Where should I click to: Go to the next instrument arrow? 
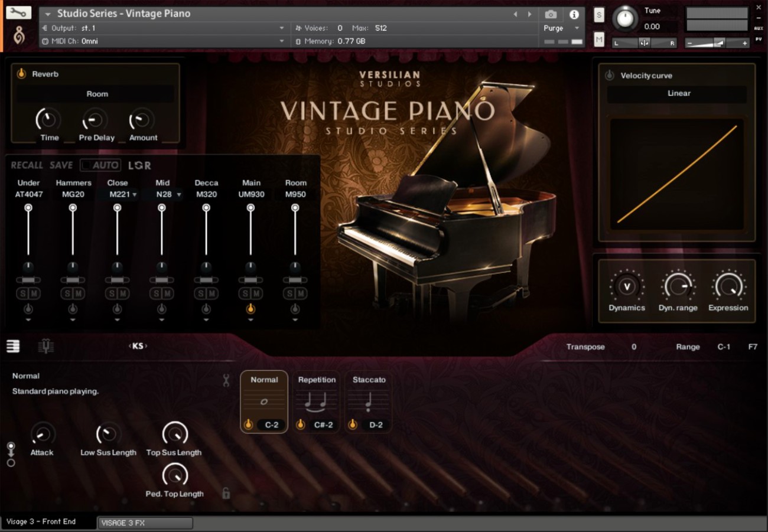tap(529, 14)
